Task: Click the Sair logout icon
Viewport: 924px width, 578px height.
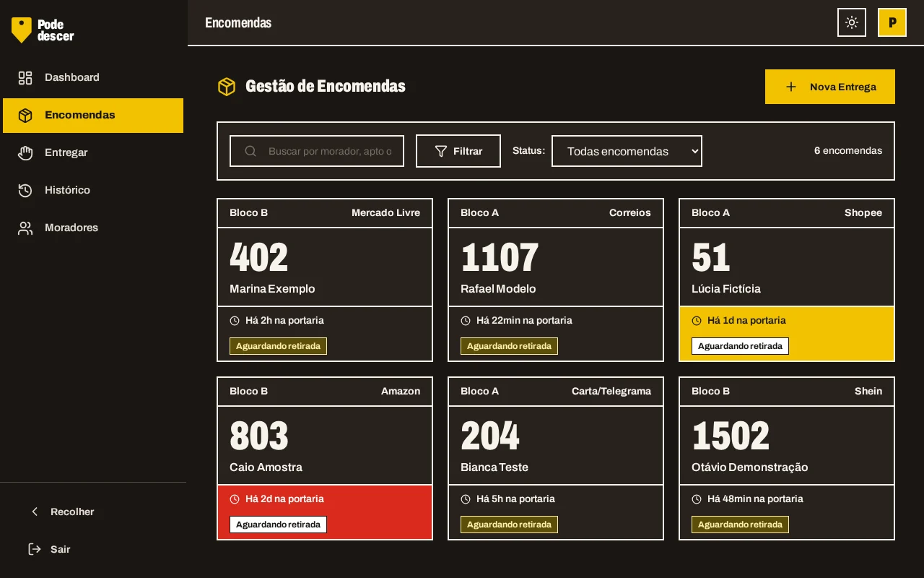Action: pos(35,549)
